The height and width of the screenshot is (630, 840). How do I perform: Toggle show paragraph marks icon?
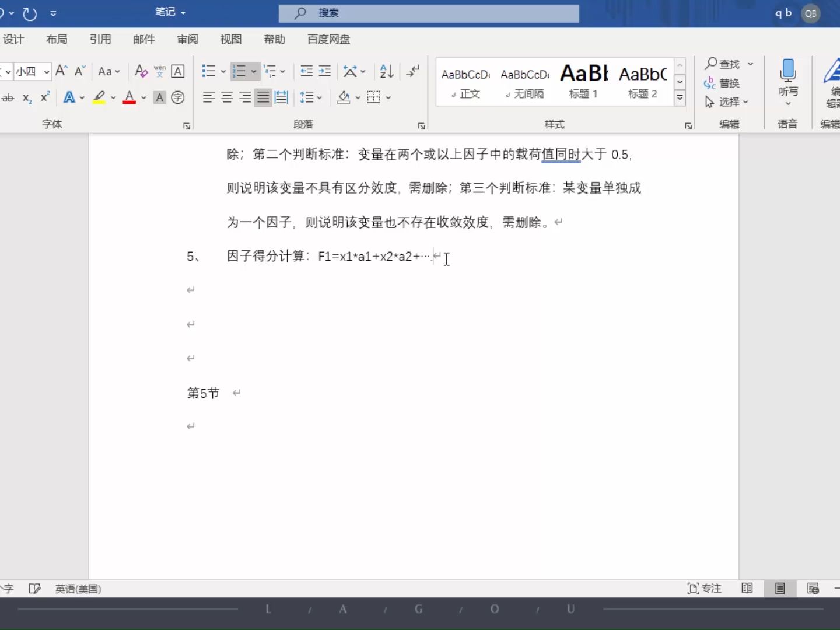point(413,71)
